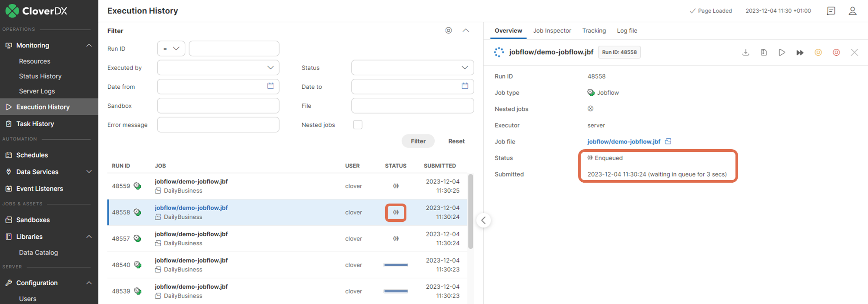868x304 pixels.
Task: Switch to the Job Inspector tab
Action: (552, 30)
